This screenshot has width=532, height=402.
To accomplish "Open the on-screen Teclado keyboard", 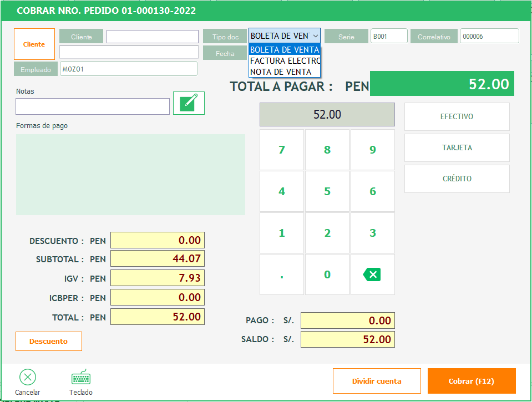I will [81, 378].
